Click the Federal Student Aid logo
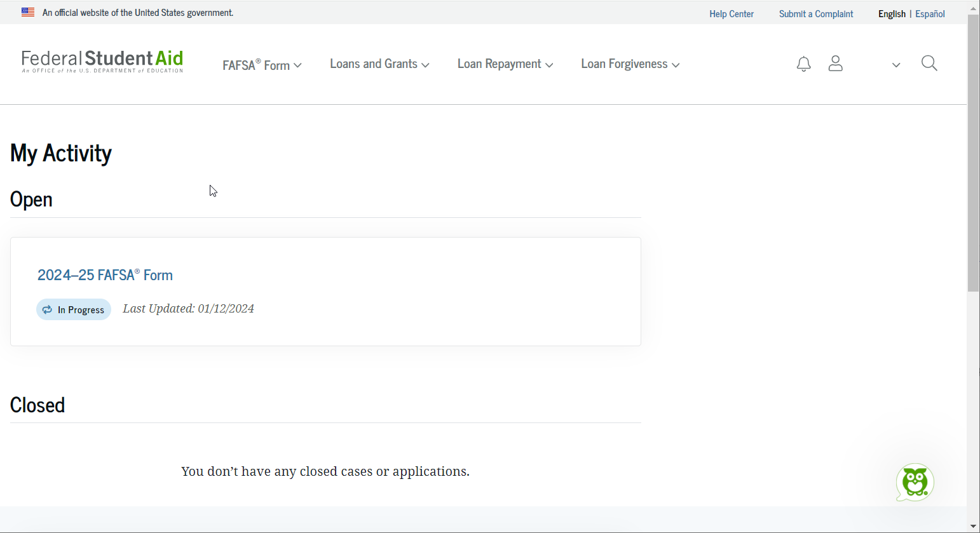 102,62
